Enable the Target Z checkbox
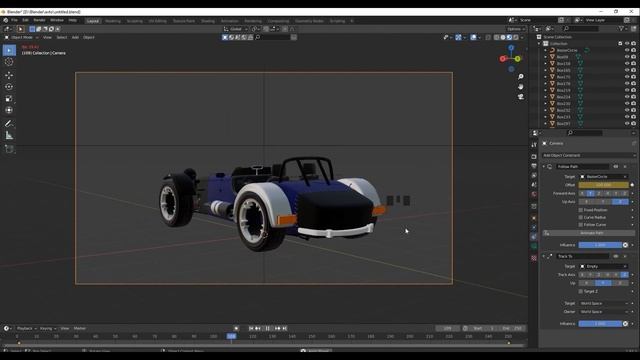640x360 pixels. point(581,291)
